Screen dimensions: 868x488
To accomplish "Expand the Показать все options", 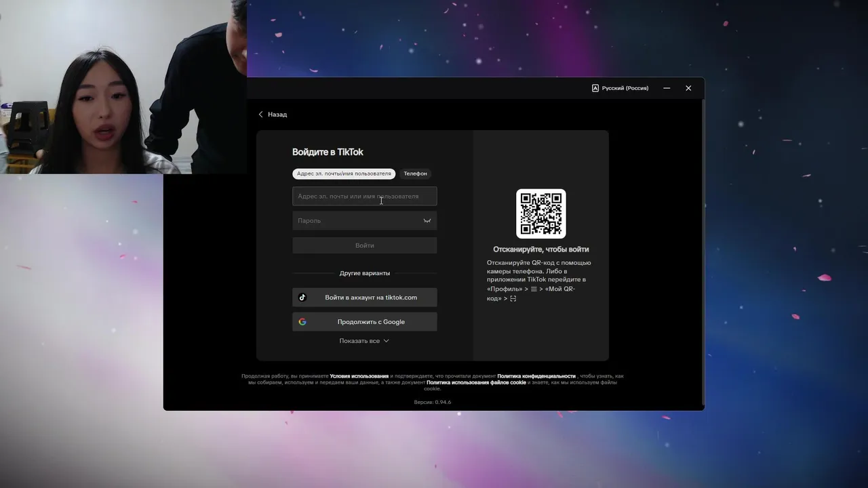I will coord(364,341).
